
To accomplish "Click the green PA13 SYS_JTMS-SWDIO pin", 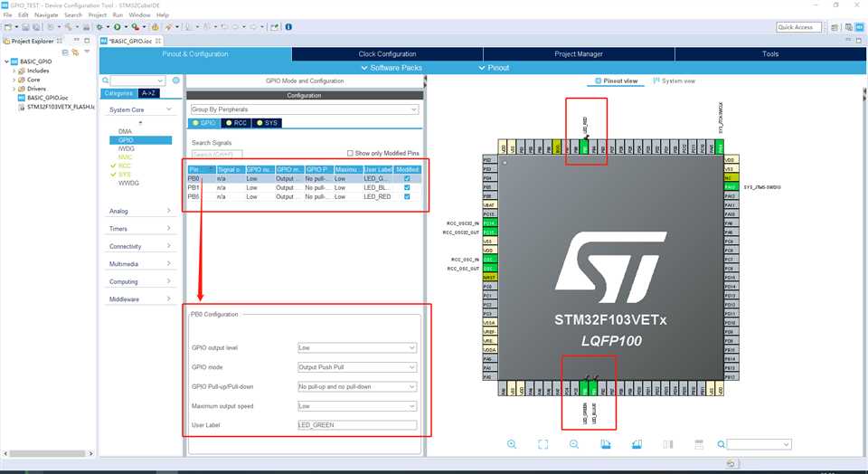I will click(731, 186).
